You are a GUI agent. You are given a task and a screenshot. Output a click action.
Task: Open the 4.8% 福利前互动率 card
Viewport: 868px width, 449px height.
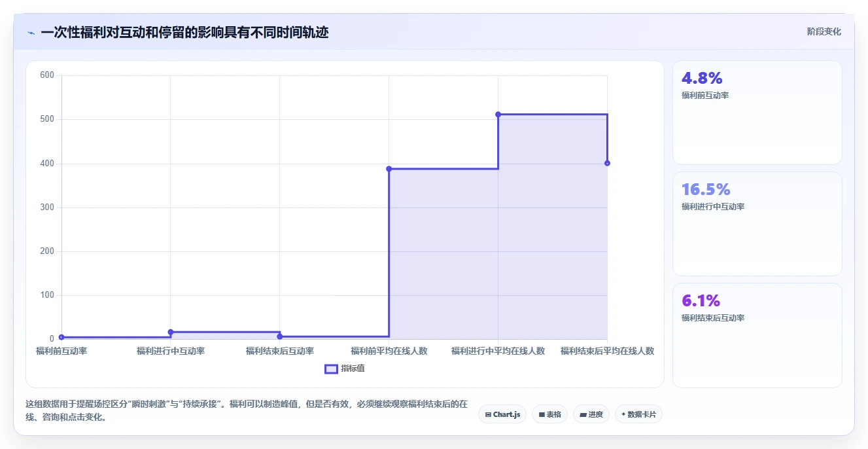coord(757,113)
